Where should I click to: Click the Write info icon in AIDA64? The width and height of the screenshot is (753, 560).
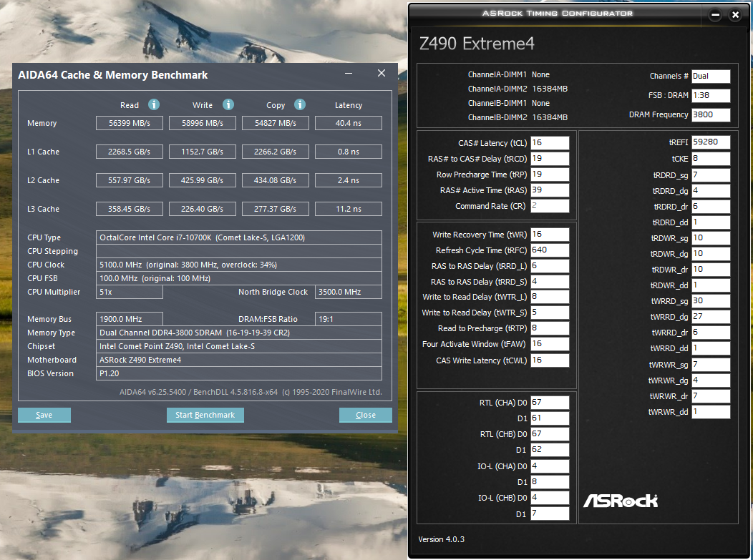pos(228,104)
